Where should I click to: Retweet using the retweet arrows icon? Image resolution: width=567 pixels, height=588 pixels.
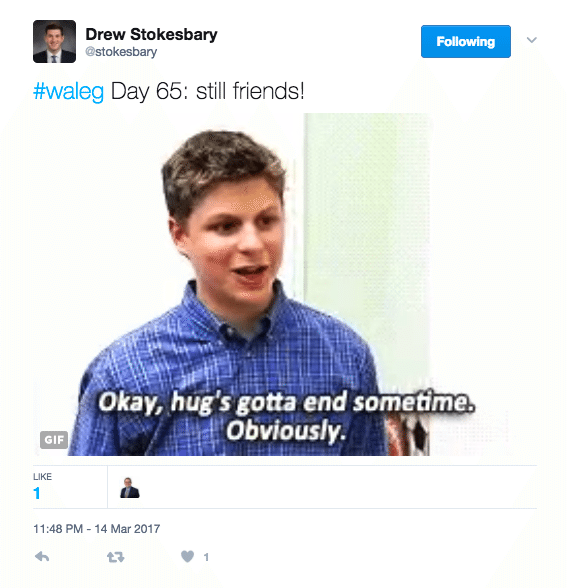(x=116, y=557)
